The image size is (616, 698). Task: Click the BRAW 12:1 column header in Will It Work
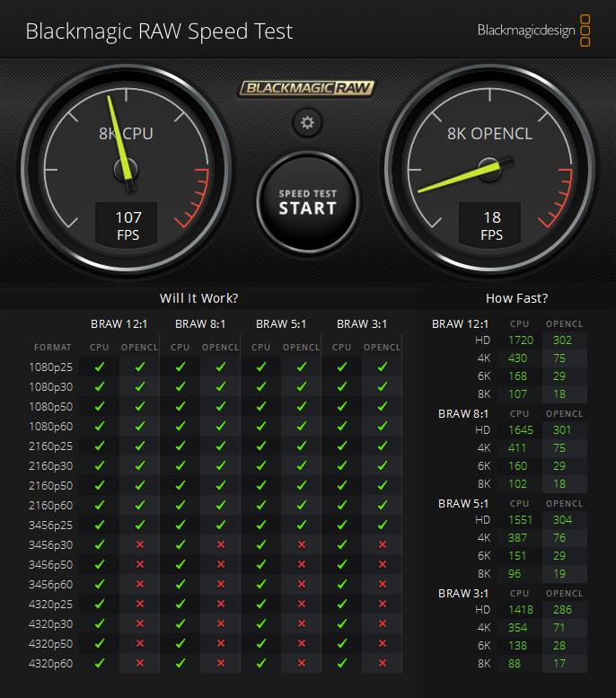pyautogui.click(x=119, y=323)
